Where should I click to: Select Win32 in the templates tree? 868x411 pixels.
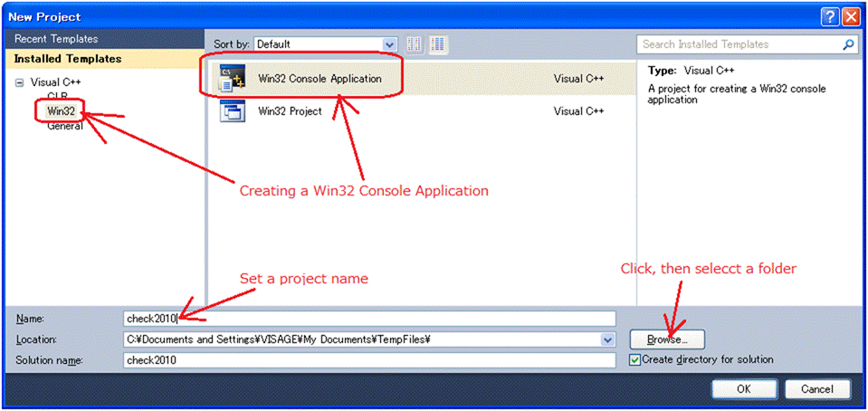62,111
